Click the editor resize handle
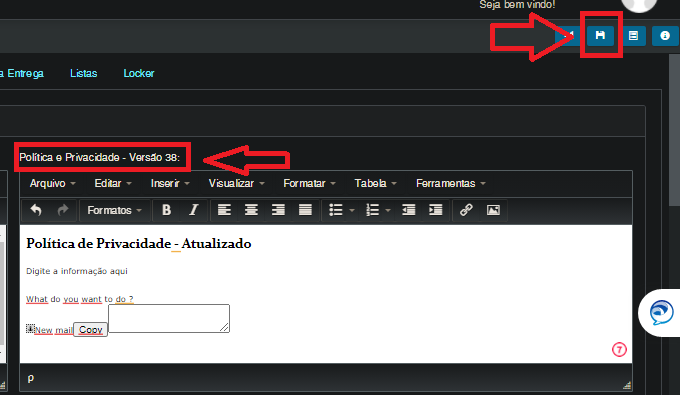The height and width of the screenshot is (395, 680). (x=627, y=385)
